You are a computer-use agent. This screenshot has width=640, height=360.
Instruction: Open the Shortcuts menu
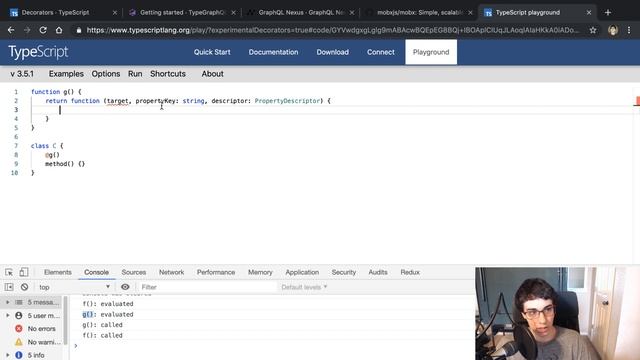[168, 74]
